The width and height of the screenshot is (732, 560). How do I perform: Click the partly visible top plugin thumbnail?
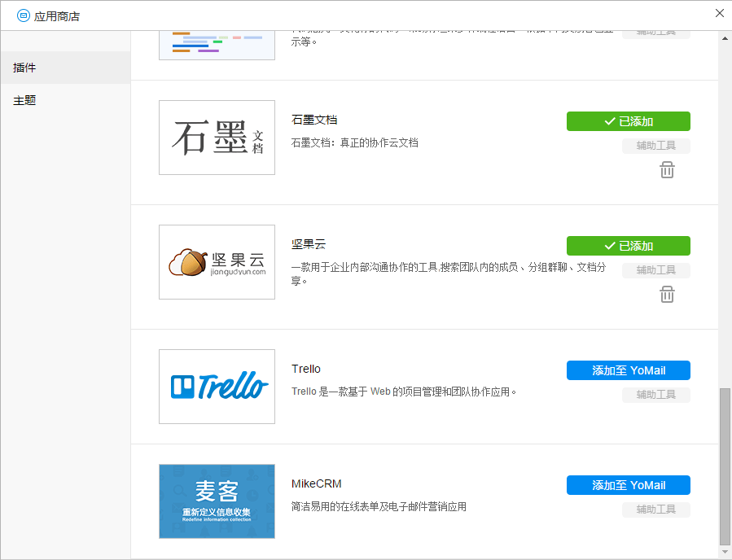click(217, 46)
